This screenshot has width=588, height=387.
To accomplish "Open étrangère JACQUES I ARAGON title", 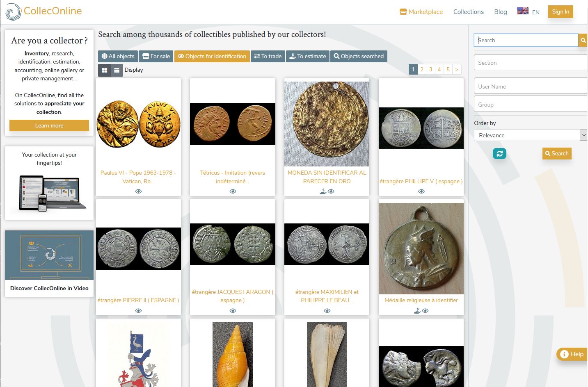I will 233,296.
